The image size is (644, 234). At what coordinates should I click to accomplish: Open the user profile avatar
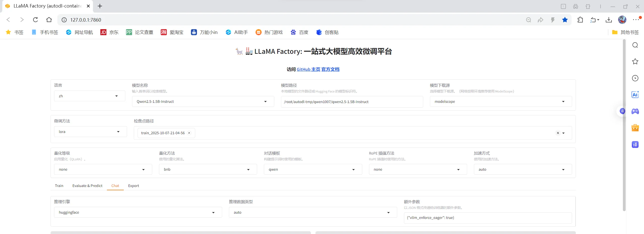[x=622, y=20]
